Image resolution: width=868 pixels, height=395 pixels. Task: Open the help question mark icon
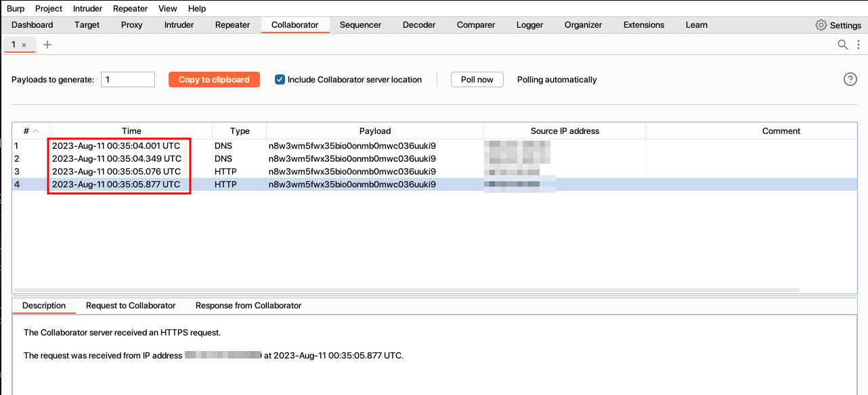tap(850, 79)
